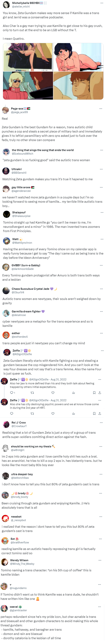The image size is (111, 644).
Task: Visit the @atelier_michi handle link
Action: [x=21, y=6]
